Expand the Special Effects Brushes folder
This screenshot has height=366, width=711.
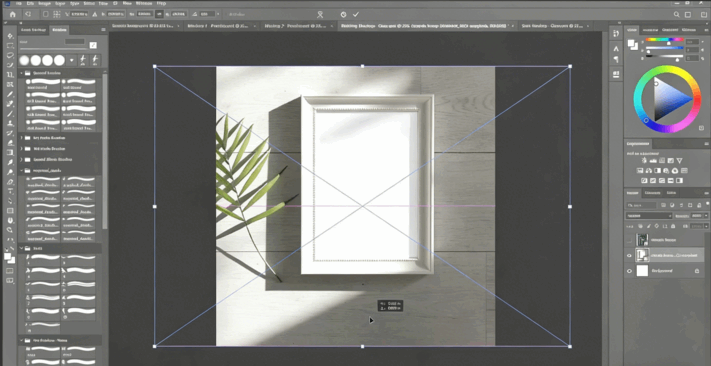[x=21, y=160]
